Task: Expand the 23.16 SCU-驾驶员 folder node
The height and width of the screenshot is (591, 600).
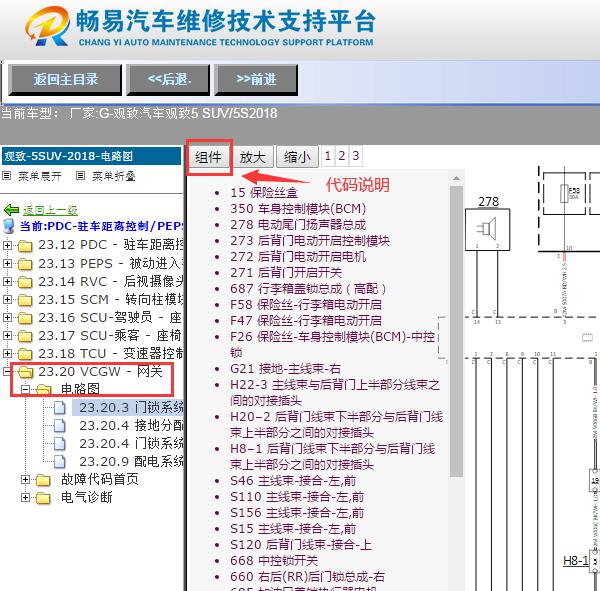Action: (7, 317)
